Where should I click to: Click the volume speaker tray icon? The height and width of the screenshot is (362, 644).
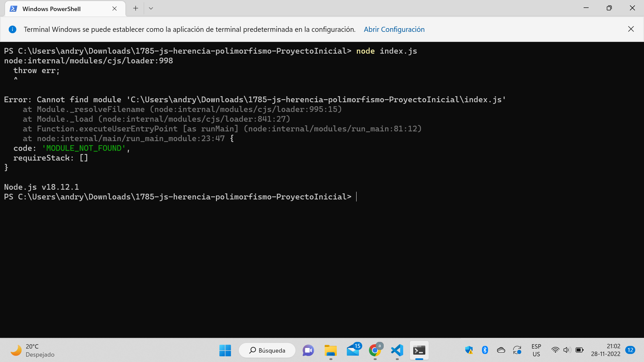[x=567, y=350]
